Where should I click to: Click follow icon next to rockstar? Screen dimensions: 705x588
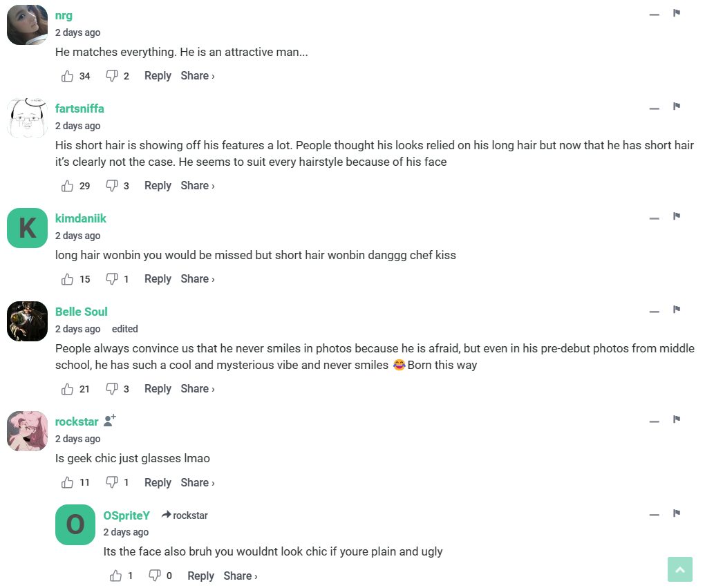110,421
